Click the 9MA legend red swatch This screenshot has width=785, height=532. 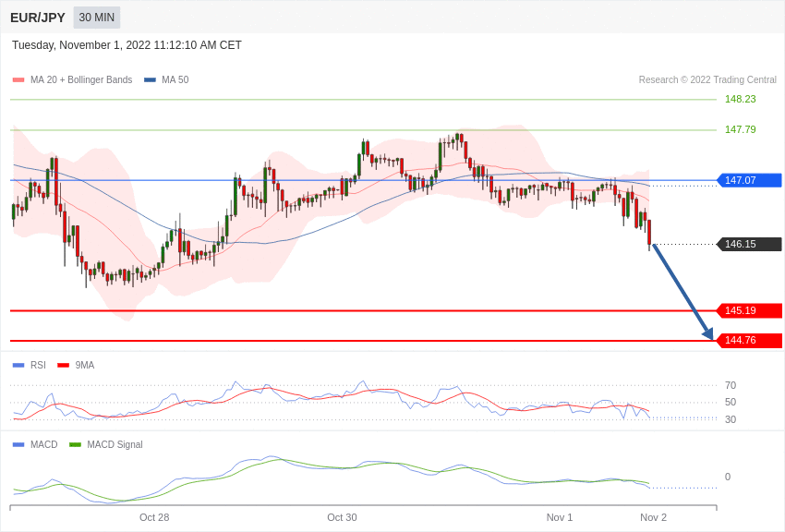[x=63, y=366]
